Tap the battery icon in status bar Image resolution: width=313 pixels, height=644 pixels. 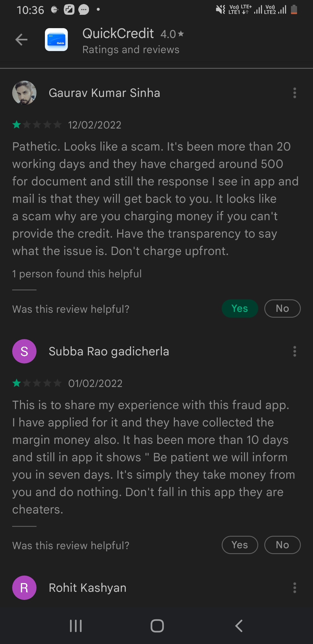coord(294,10)
